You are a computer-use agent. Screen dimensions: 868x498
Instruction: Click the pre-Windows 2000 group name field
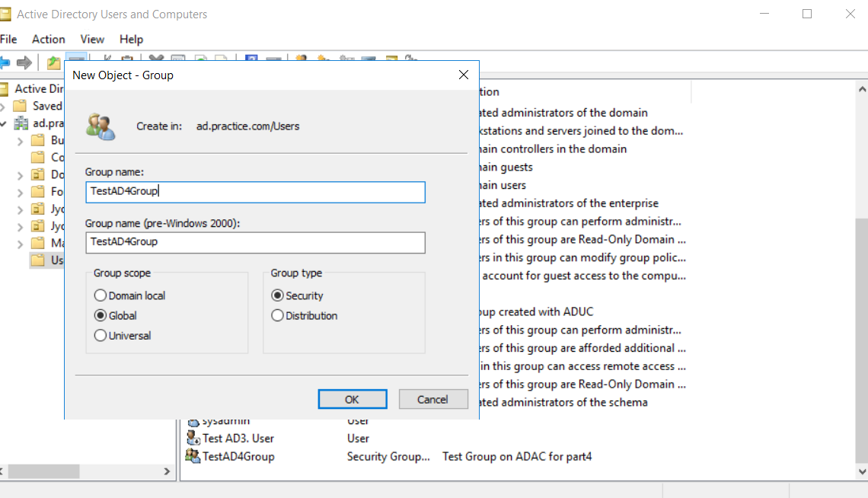(x=255, y=242)
